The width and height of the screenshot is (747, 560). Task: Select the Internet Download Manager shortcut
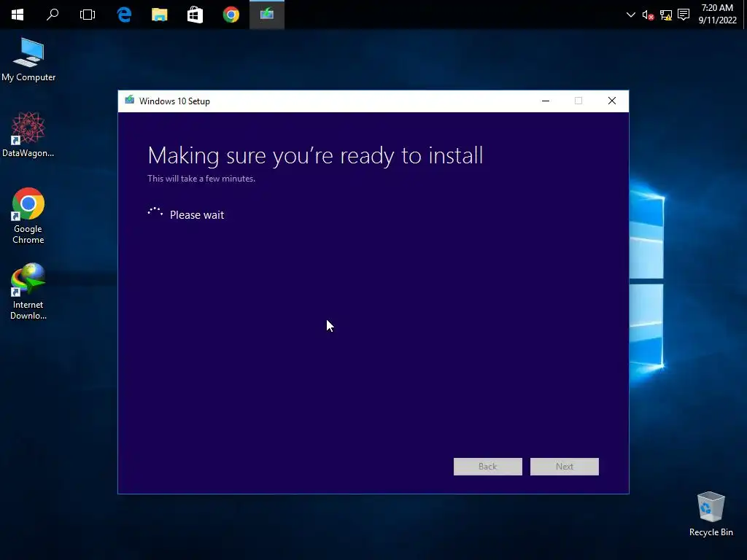click(28, 292)
